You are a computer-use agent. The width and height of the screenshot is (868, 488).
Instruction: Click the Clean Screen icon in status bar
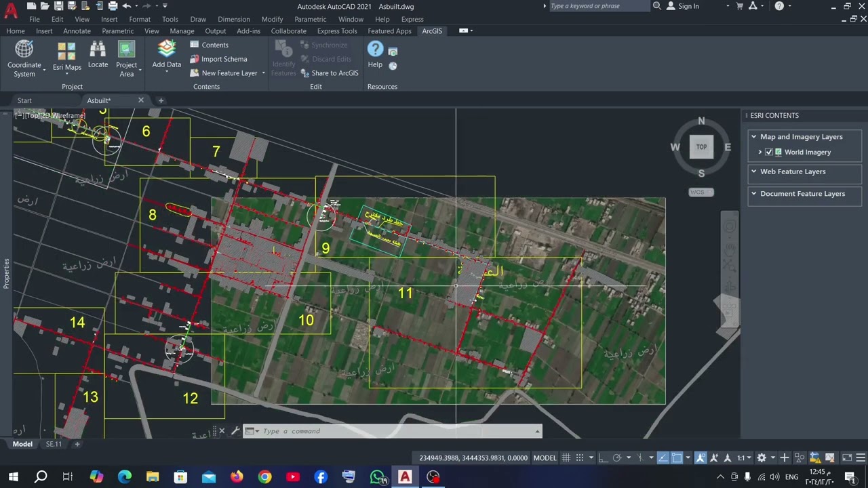[x=847, y=457]
